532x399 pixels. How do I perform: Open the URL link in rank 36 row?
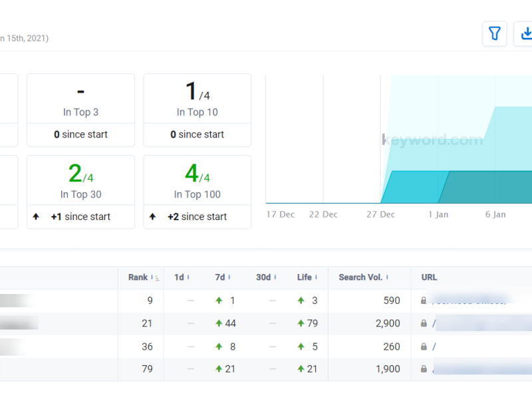pyautogui.click(x=435, y=346)
